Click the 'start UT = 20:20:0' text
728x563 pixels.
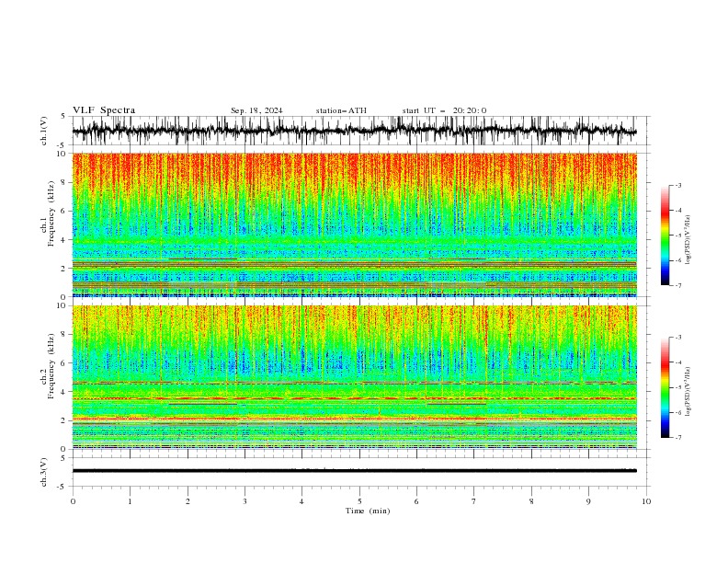click(444, 110)
